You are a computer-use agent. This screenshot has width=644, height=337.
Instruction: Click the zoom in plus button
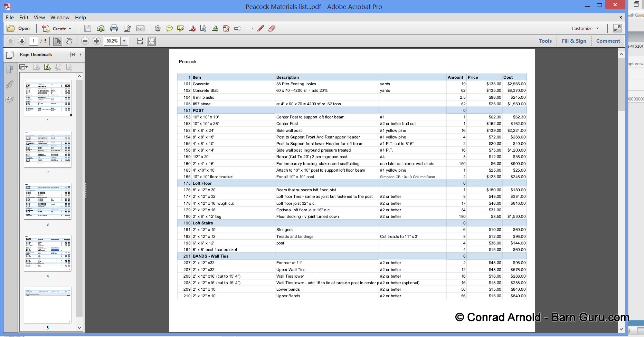[97, 41]
